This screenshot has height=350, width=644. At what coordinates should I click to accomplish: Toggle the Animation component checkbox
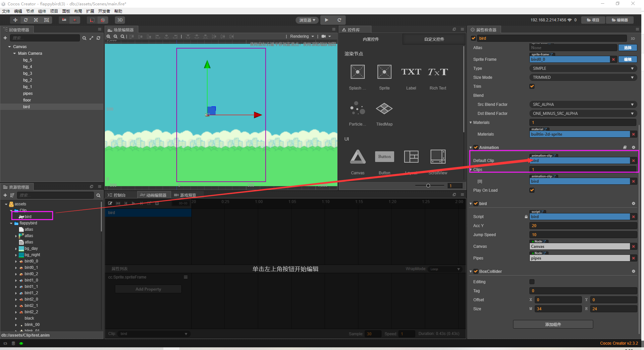tap(476, 147)
